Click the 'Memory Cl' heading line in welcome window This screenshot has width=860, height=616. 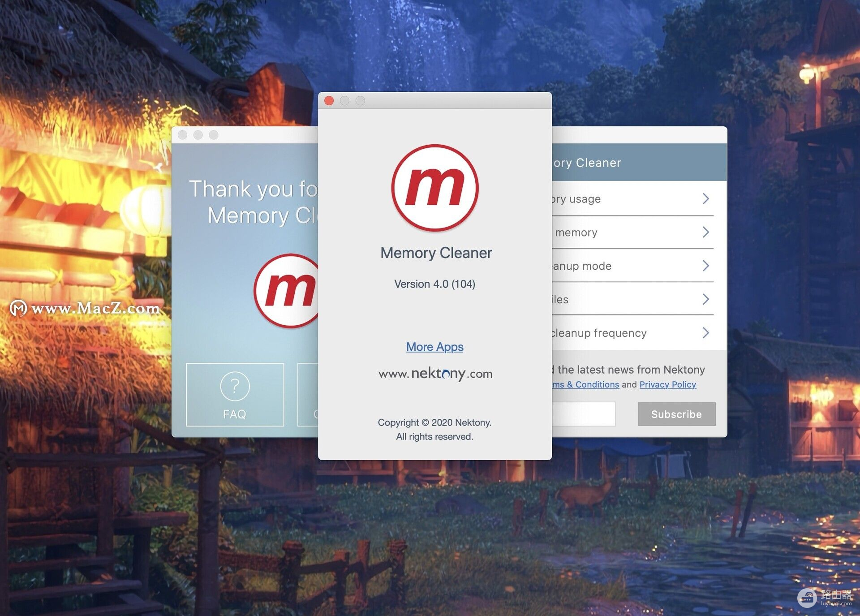(x=263, y=215)
